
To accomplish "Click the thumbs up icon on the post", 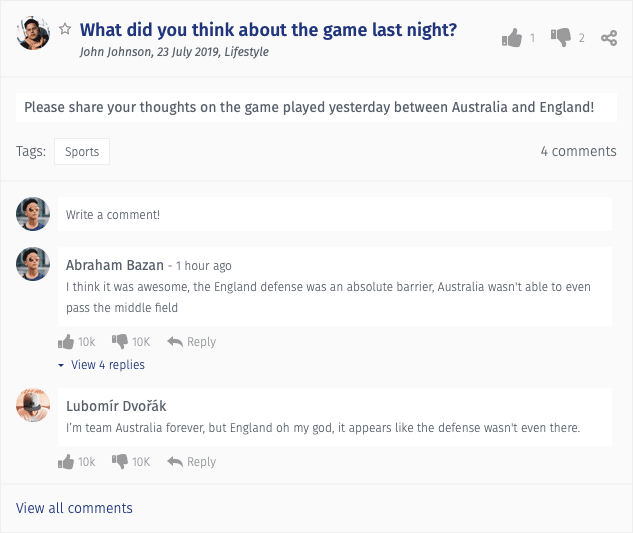I will (512, 38).
